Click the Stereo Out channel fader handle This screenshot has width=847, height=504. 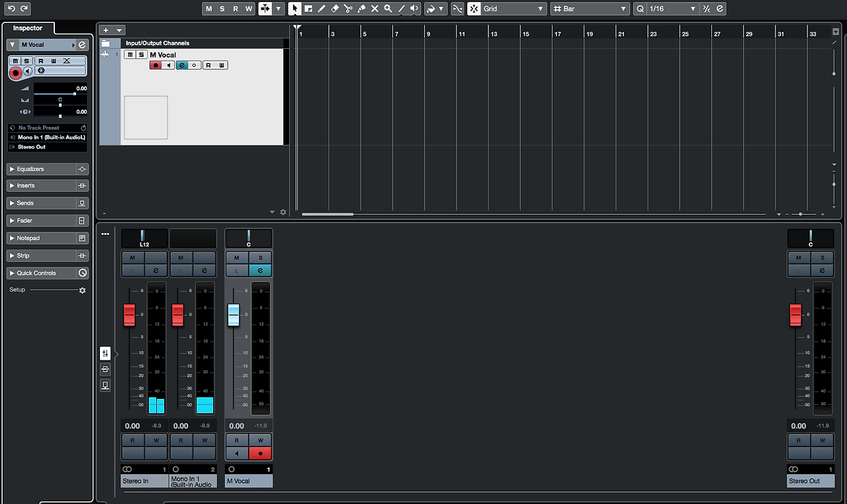tap(795, 315)
